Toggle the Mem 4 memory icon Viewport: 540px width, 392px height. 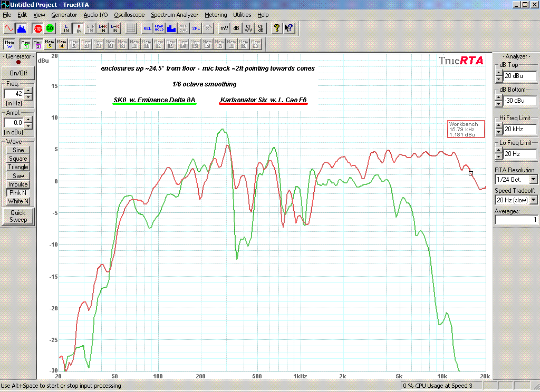[x=62, y=44]
